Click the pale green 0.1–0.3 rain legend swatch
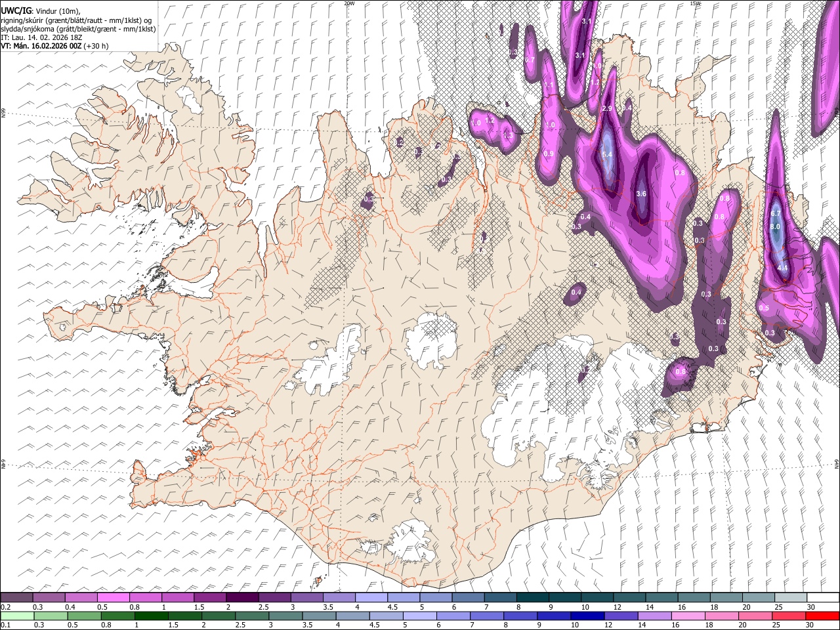This screenshot has height=630, width=840. point(16,616)
